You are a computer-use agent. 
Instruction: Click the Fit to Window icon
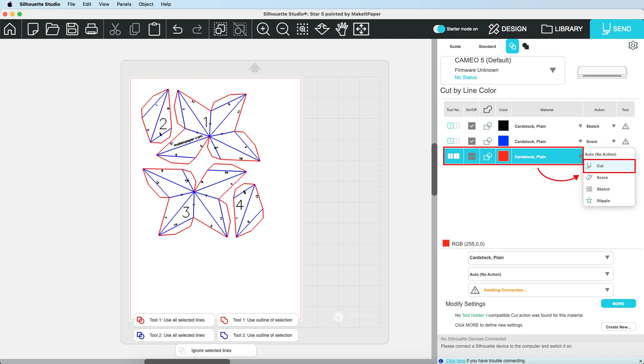coord(361,29)
